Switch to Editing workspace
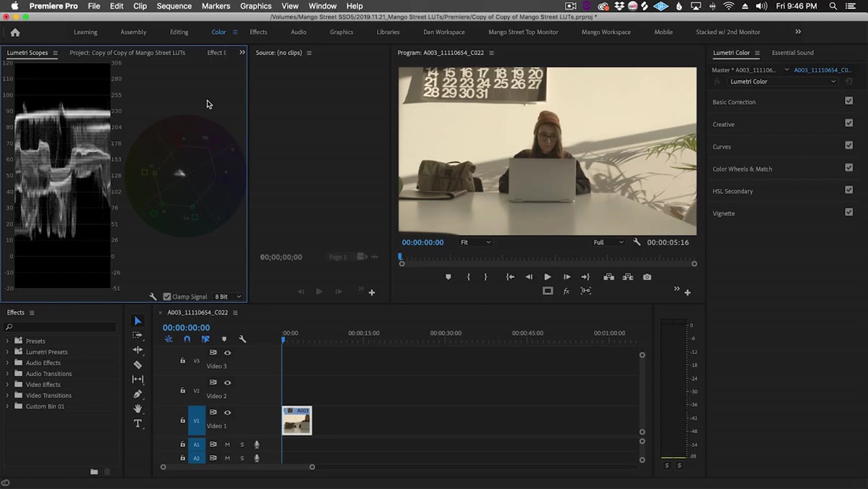This screenshot has width=868, height=489. coord(179,32)
